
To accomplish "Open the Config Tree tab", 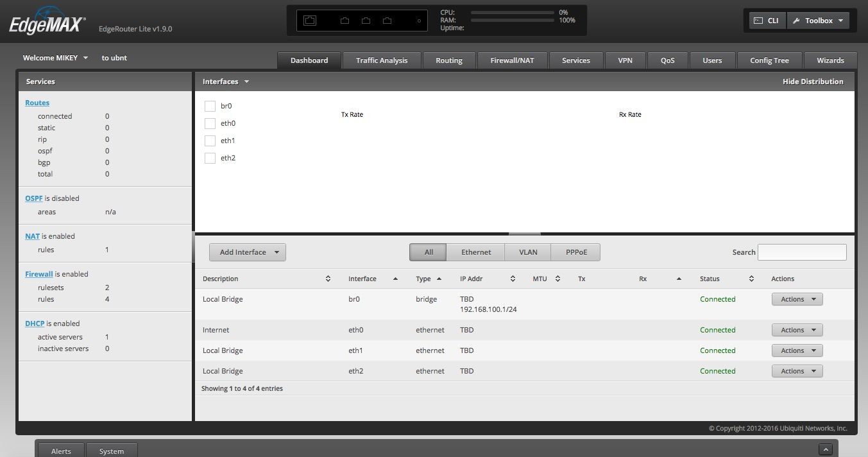I will click(769, 60).
